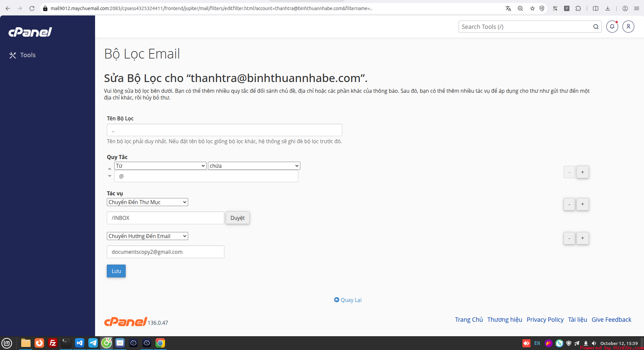Screen dimensions: 644x350
Task: Open the Privacy Policy footer link
Action: [545, 320]
